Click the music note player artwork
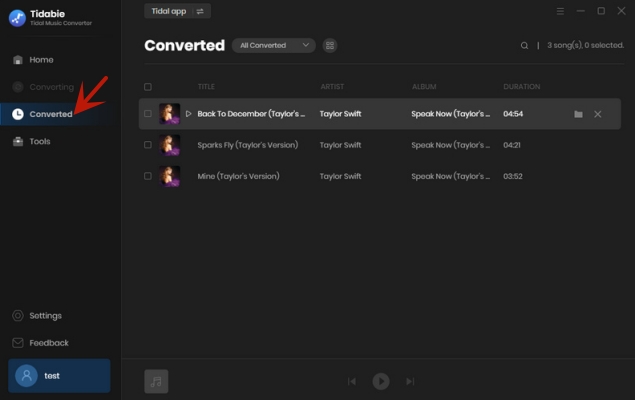This screenshot has height=400, width=635. [156, 381]
